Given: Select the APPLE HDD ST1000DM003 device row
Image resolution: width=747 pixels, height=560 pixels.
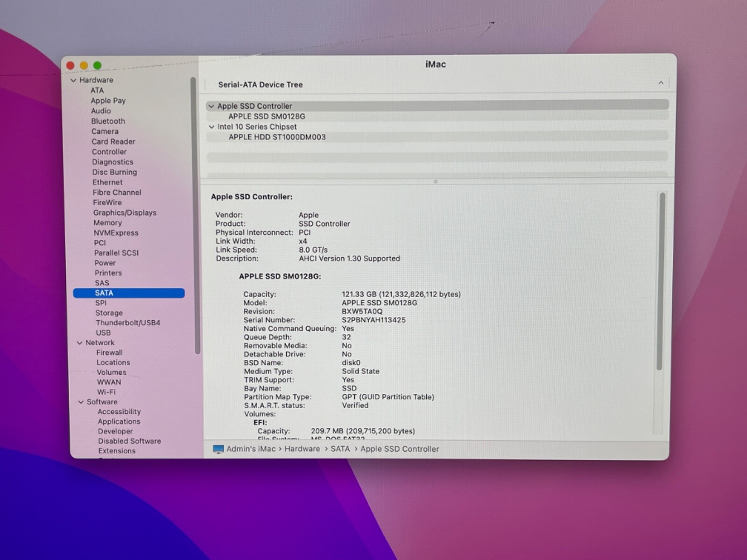Looking at the screenshot, I should click(x=437, y=137).
